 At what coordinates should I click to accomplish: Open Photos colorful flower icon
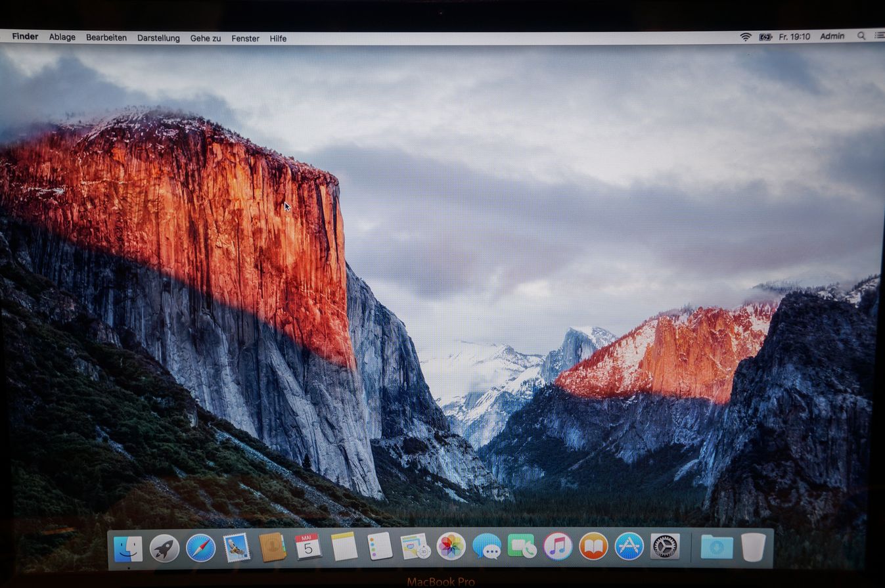[451, 546]
